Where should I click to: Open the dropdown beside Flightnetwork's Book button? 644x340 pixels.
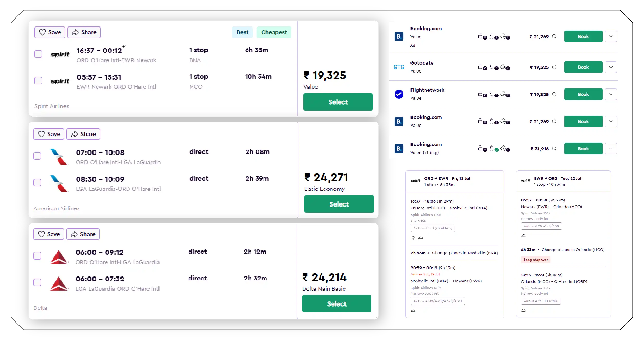pyautogui.click(x=611, y=94)
